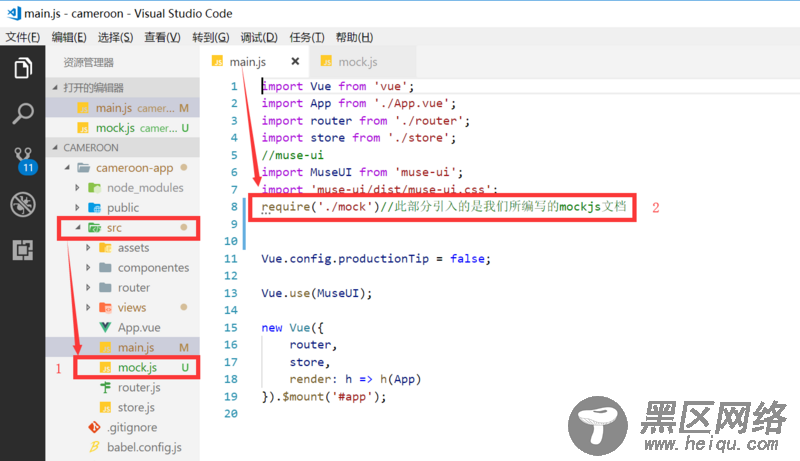Click the JS icon on mock.js tab
Image resolution: width=800 pixels, height=461 pixels.
[x=327, y=62]
